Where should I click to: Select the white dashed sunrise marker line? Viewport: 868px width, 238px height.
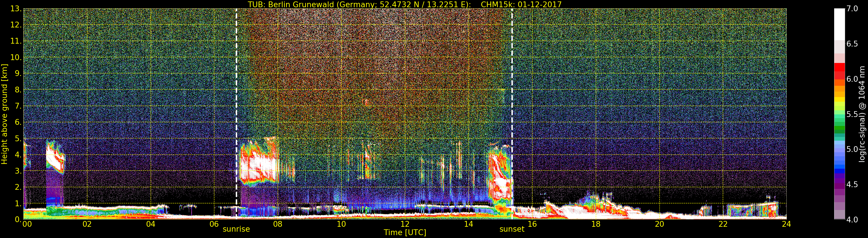(x=236, y=114)
